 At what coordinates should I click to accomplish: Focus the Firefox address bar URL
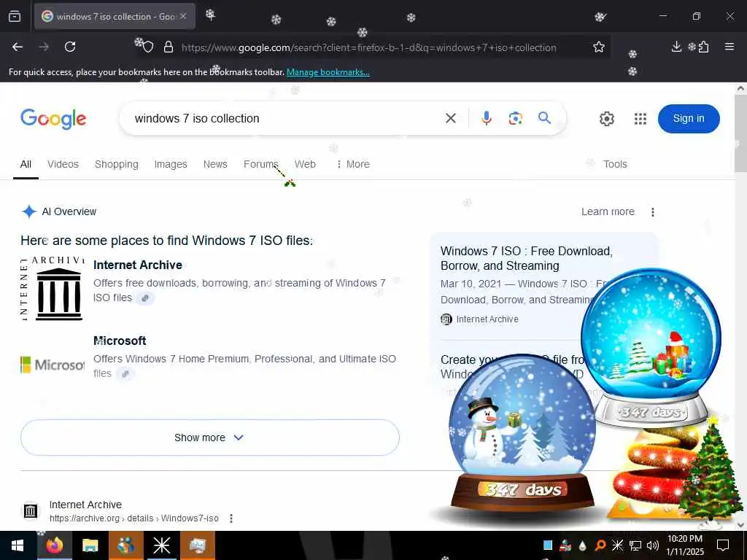tap(368, 47)
